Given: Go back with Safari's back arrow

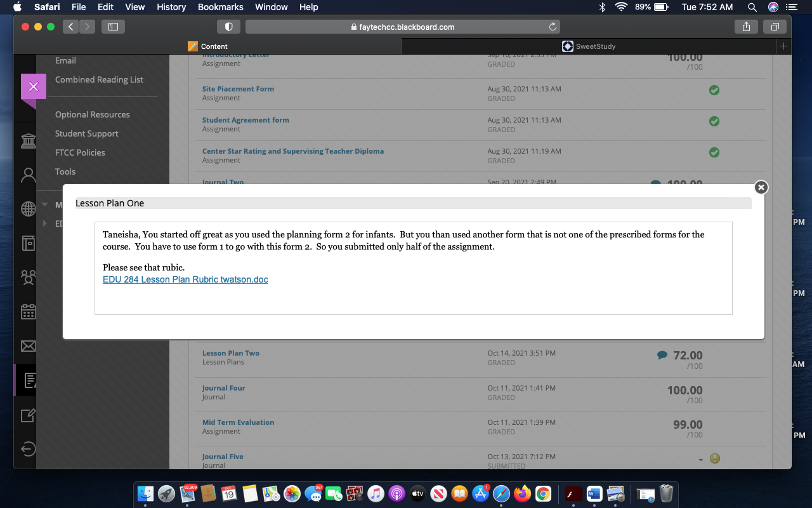Looking at the screenshot, I should point(70,27).
